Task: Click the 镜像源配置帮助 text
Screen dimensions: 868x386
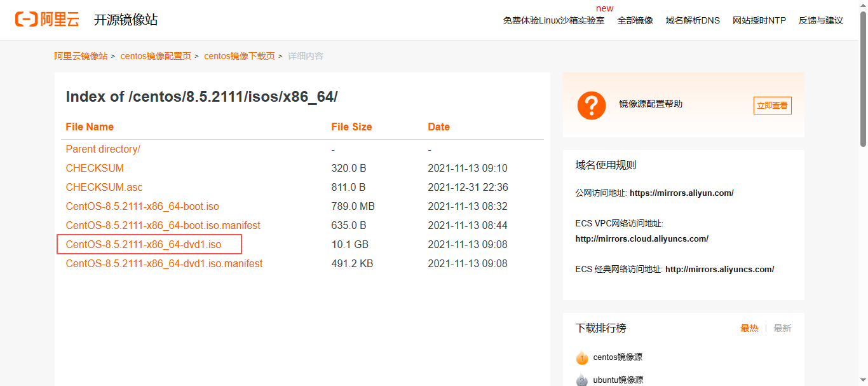Action: pos(651,104)
